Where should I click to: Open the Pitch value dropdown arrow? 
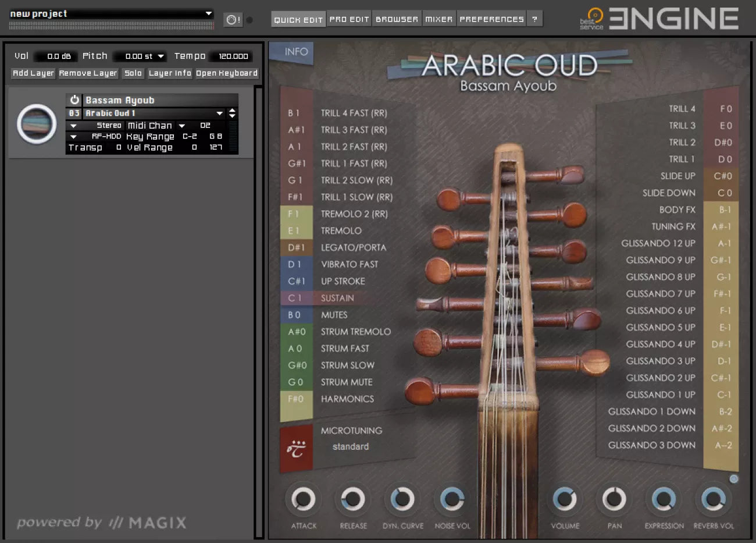pos(161,56)
